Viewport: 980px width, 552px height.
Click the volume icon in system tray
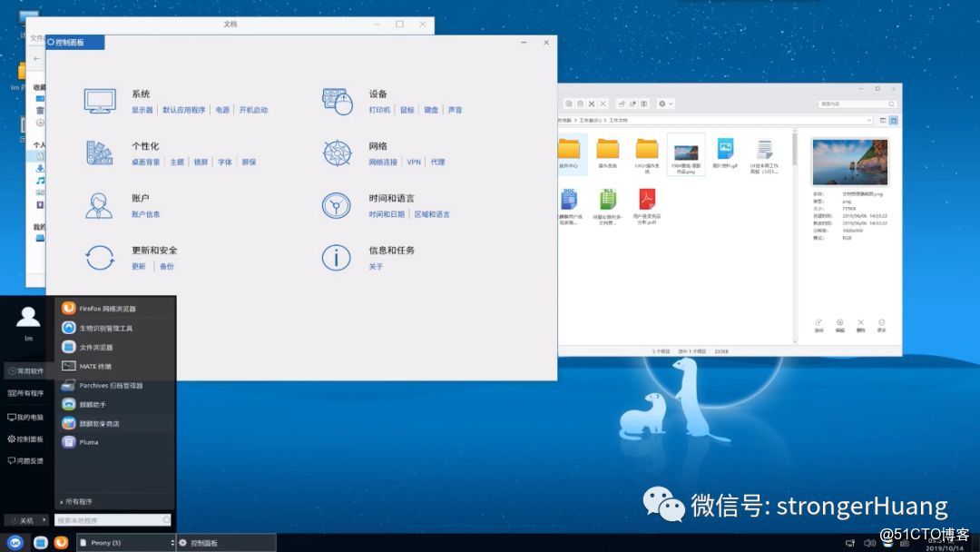tap(868, 543)
